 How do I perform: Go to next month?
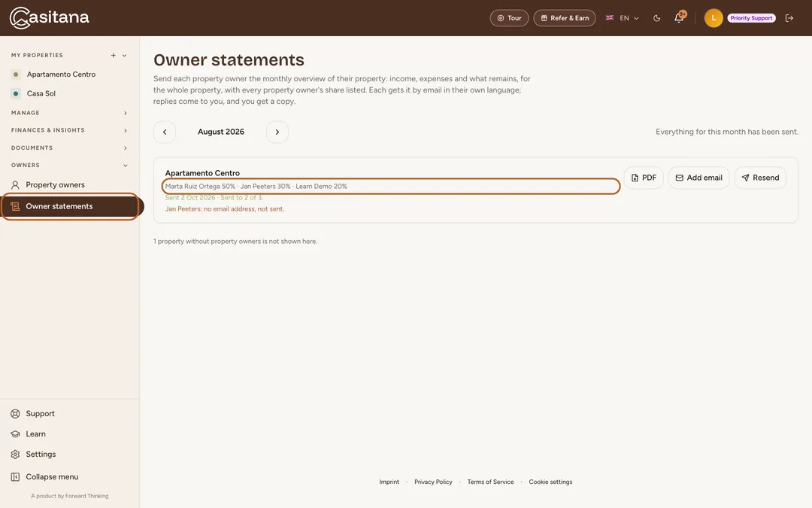[277, 132]
